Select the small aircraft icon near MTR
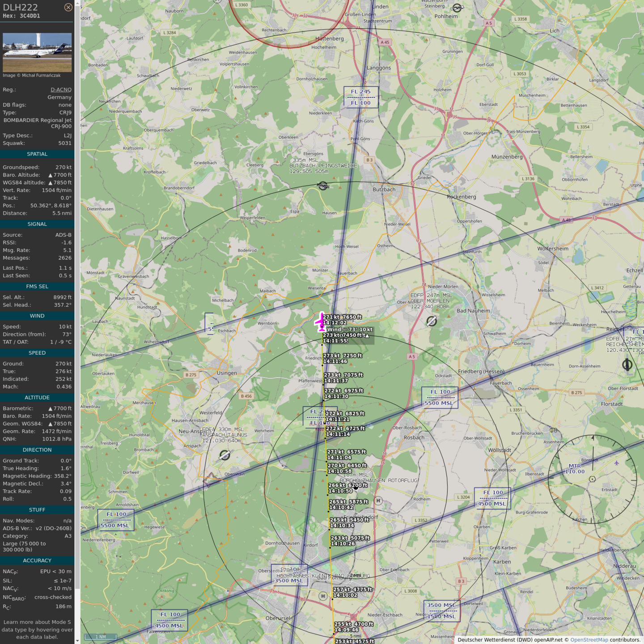This screenshot has width=644, height=644. point(616,463)
